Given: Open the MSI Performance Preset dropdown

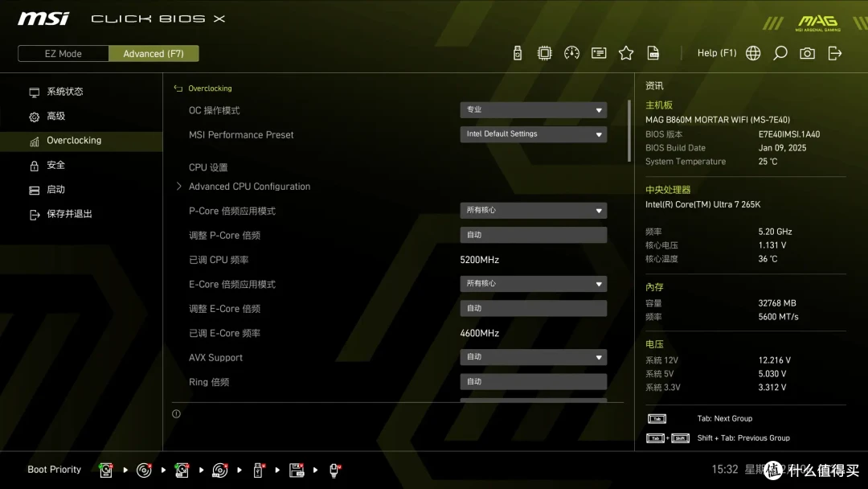Looking at the screenshot, I should [x=533, y=134].
